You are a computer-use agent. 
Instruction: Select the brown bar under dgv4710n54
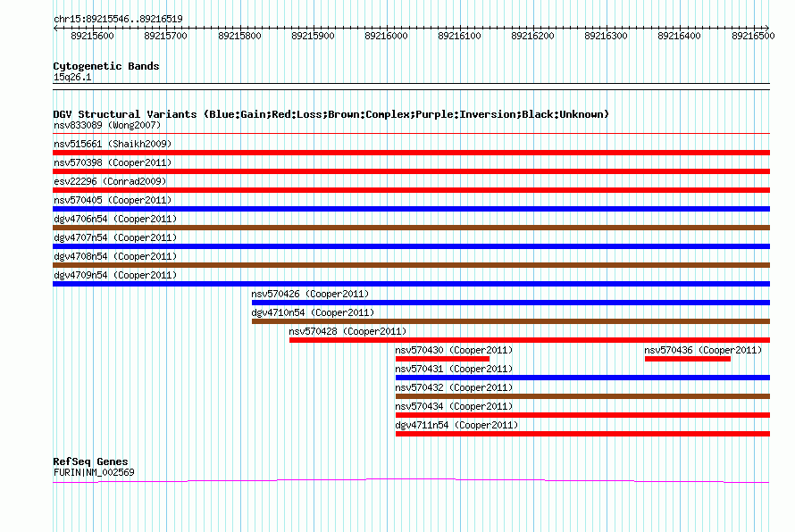[511, 321]
